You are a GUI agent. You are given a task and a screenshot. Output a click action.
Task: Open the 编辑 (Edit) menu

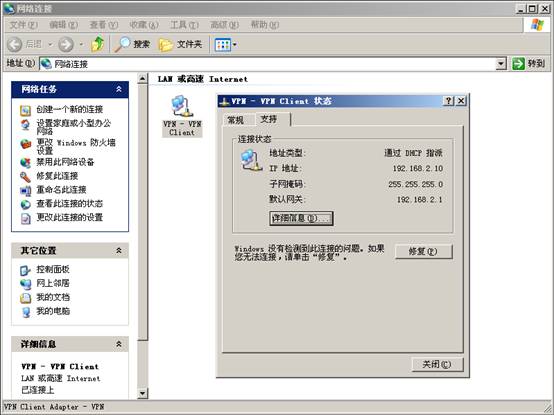coord(64,25)
